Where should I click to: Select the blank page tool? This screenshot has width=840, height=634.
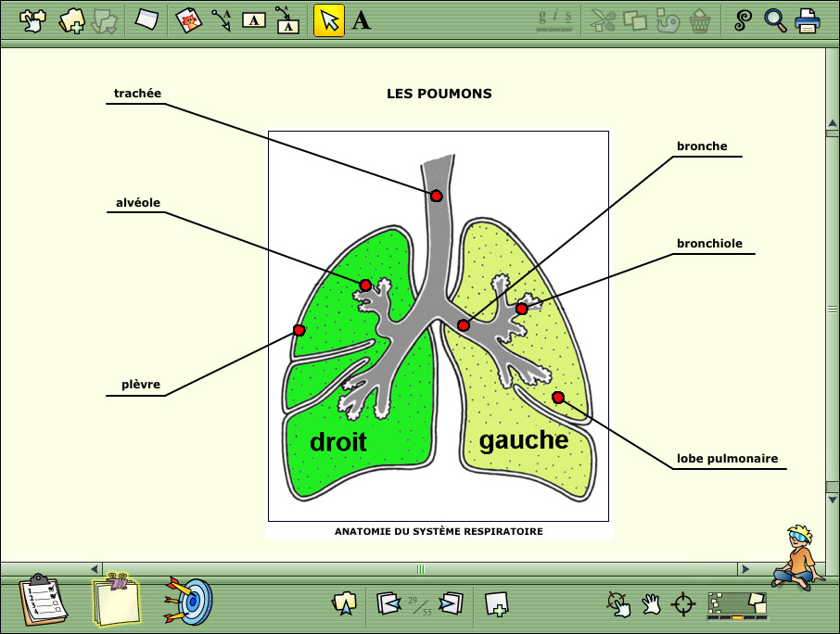pyautogui.click(x=146, y=19)
